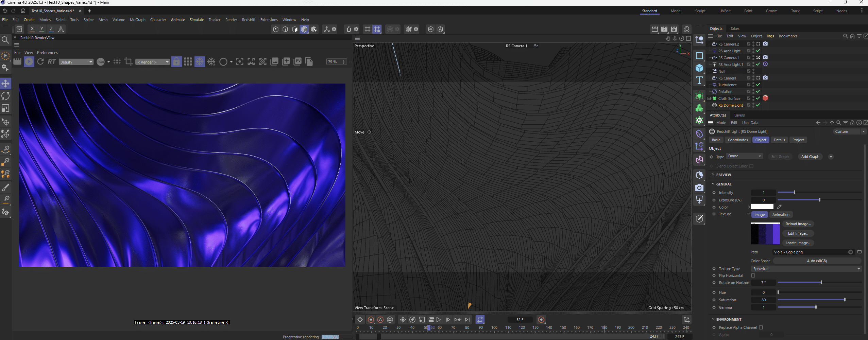Toggle Cloth Surface enabled checkmark
868x340 pixels.
[x=758, y=98]
